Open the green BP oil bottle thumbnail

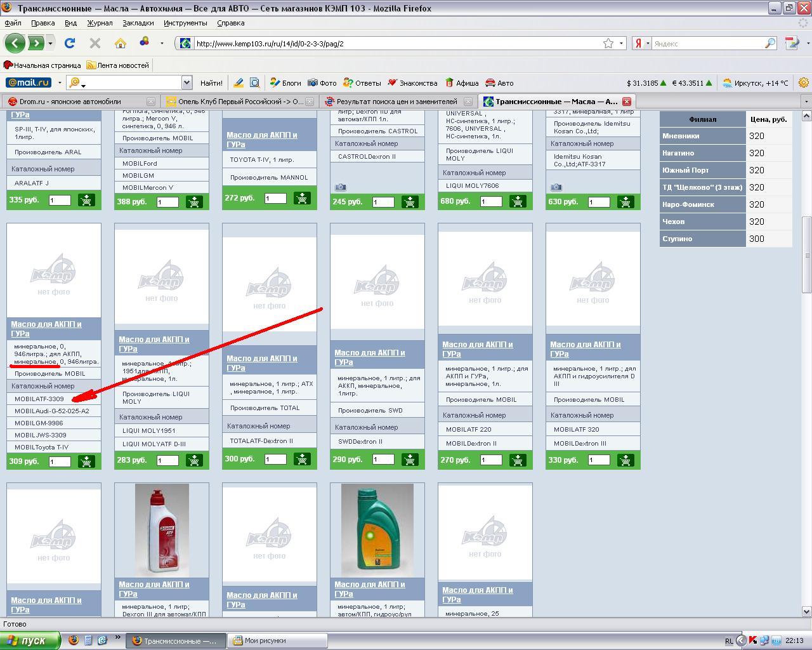[x=377, y=529]
